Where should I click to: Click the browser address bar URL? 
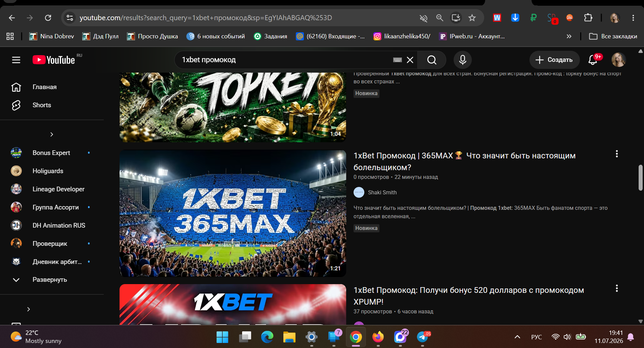[205, 18]
